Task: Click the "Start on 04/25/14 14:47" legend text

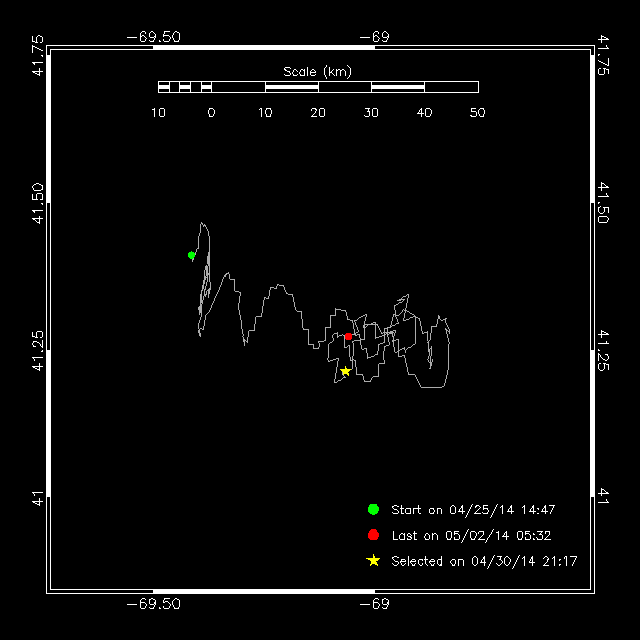Action: pos(473,510)
